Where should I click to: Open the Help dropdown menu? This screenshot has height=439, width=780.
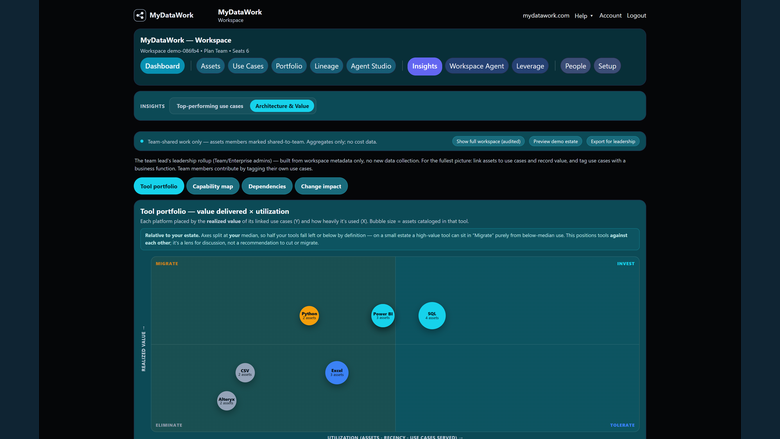click(584, 16)
